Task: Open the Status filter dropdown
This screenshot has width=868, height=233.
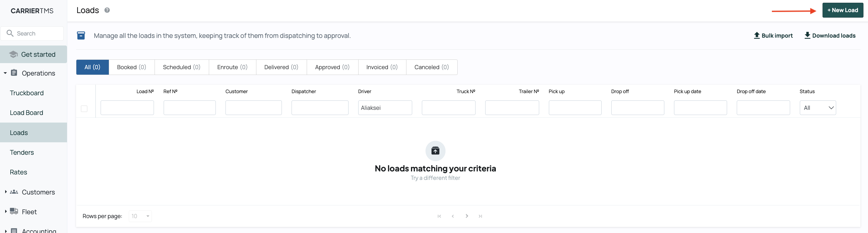Action: [818, 108]
